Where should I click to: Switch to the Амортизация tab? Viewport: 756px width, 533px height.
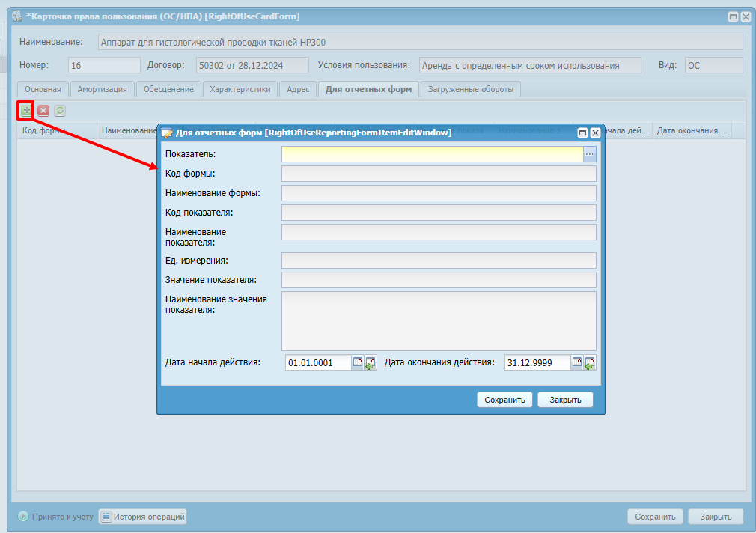click(102, 89)
